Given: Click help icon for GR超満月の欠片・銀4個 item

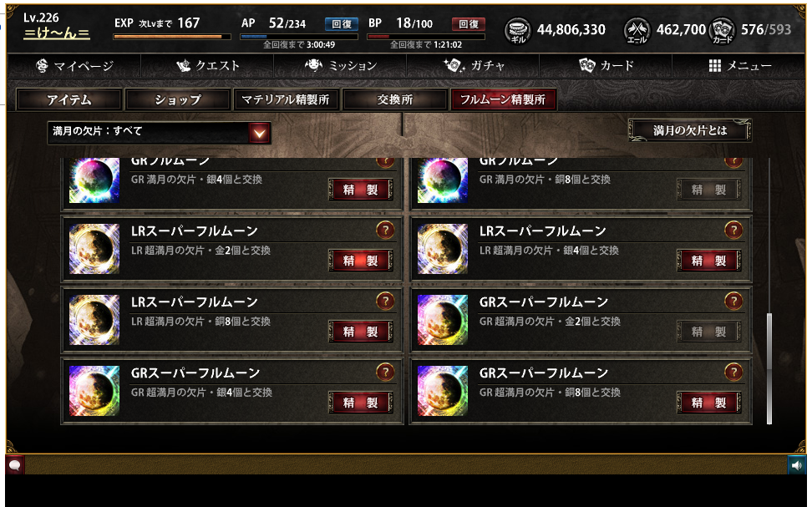Looking at the screenshot, I should pyautogui.click(x=385, y=373).
